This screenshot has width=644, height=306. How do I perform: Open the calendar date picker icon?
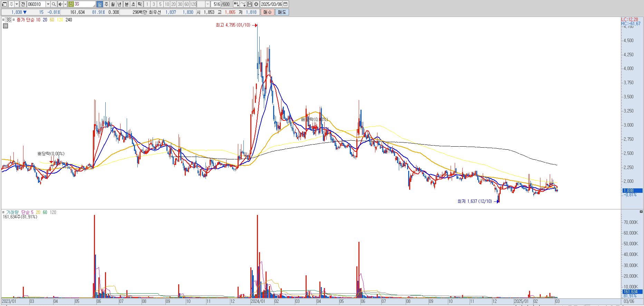[x=286, y=4]
